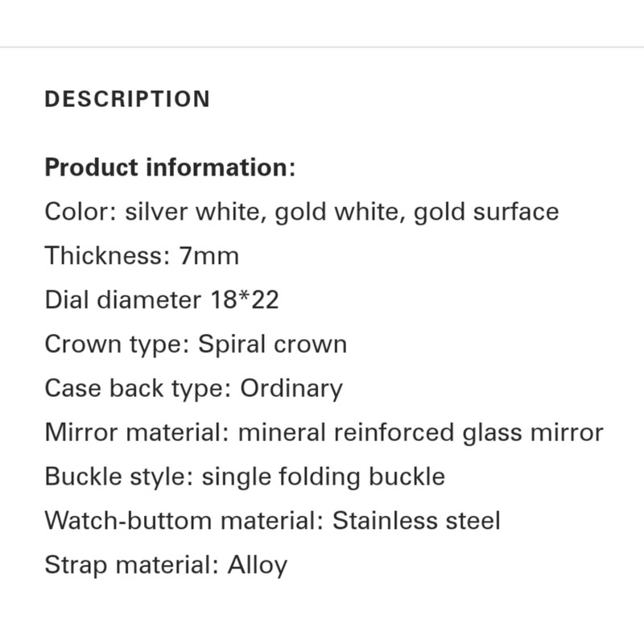Click the Product information heading

pyautogui.click(x=170, y=167)
